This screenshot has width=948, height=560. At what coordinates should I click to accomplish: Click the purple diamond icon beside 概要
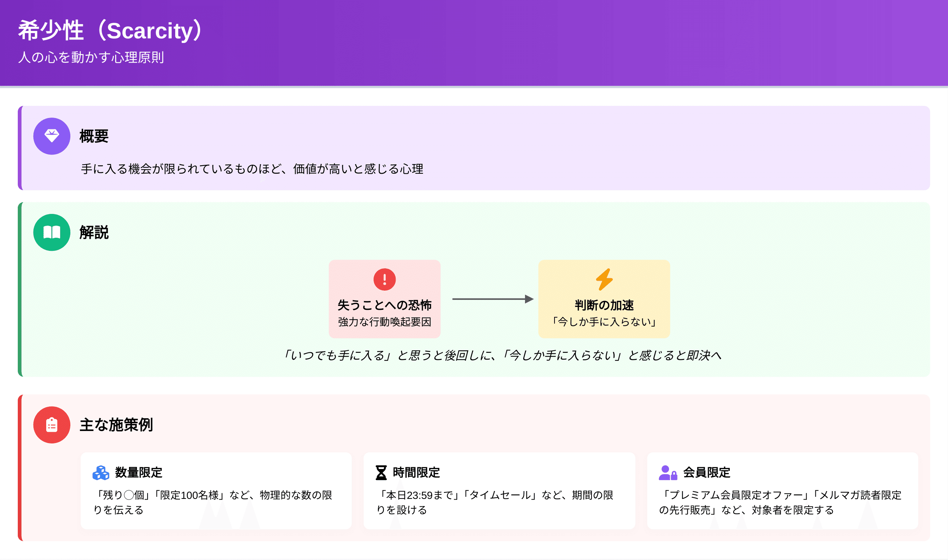click(52, 136)
